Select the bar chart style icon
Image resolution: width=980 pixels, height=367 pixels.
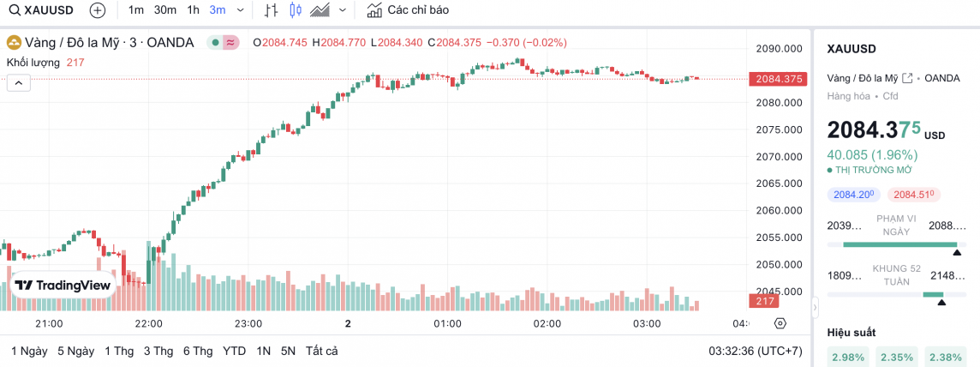(x=271, y=10)
